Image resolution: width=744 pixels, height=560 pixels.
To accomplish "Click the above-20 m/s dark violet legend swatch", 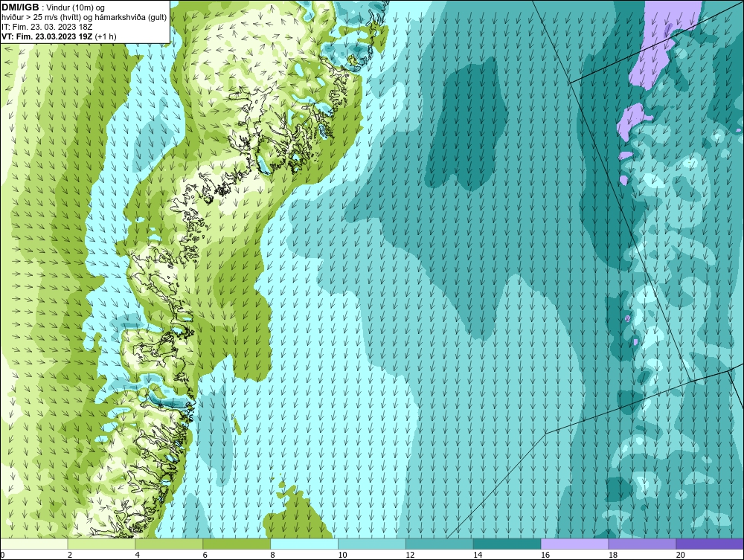I will click(710, 544).
